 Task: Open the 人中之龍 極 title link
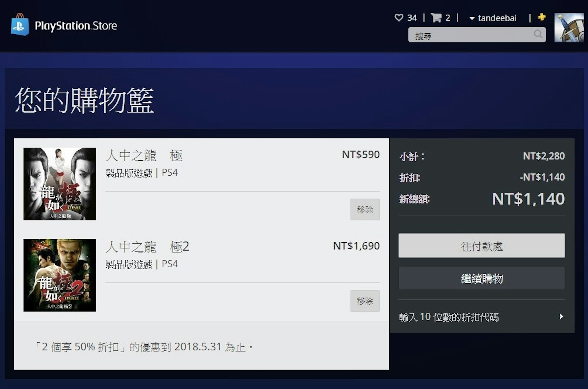(144, 156)
